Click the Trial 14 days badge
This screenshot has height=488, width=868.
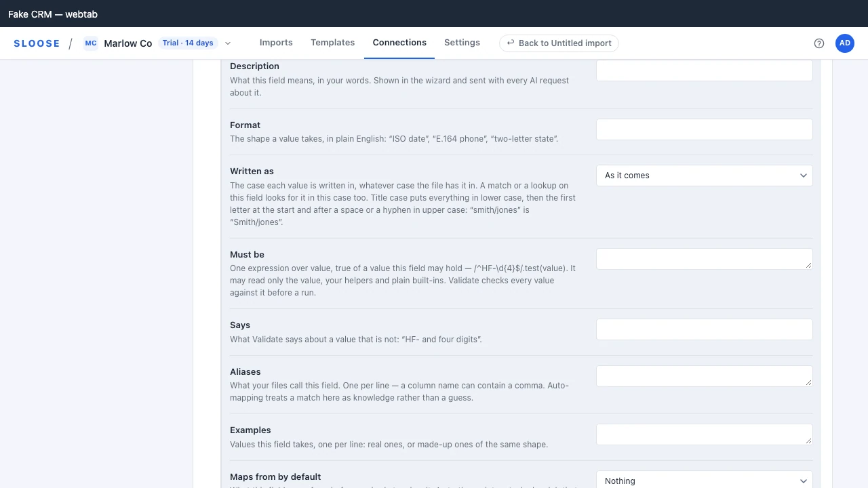[188, 43]
